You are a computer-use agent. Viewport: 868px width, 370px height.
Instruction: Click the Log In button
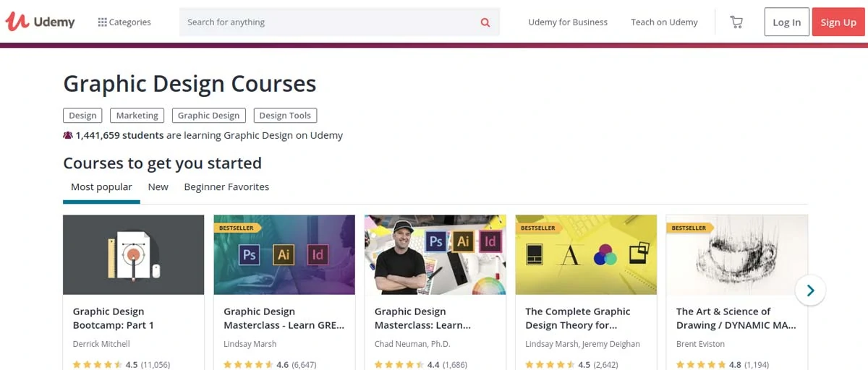click(786, 22)
